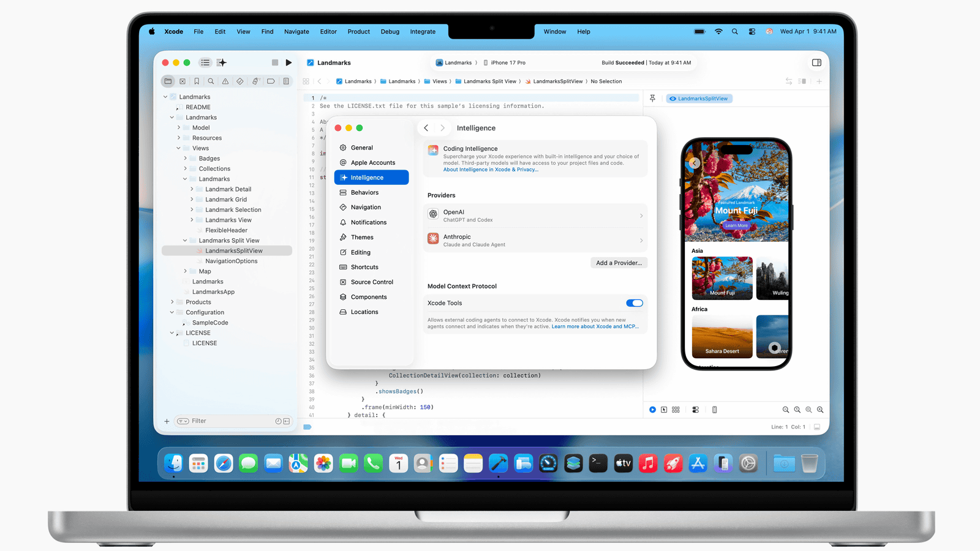Open the Anthropic provider details
This screenshot has width=980, height=551.
(535, 241)
